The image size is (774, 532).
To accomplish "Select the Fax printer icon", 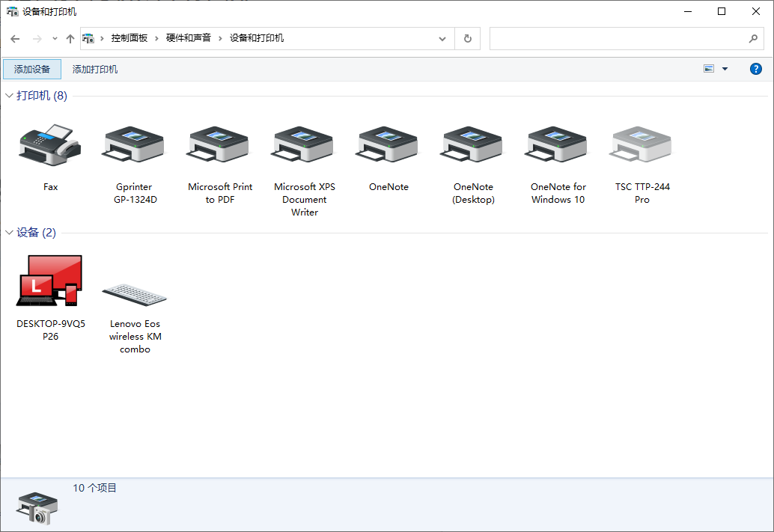I will (50, 144).
